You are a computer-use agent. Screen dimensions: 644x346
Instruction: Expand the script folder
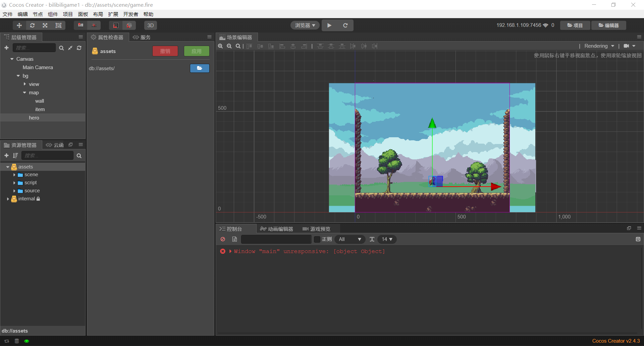(x=14, y=183)
